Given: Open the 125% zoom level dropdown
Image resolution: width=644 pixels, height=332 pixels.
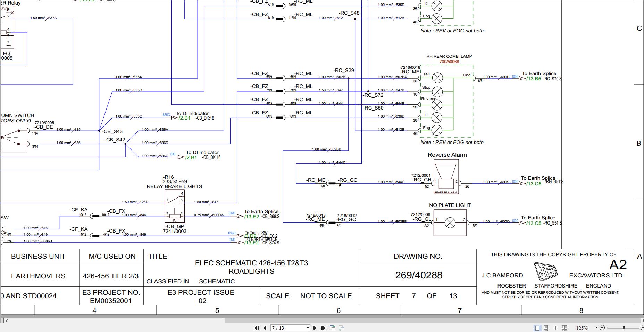Looking at the screenshot, I should tap(596, 327).
